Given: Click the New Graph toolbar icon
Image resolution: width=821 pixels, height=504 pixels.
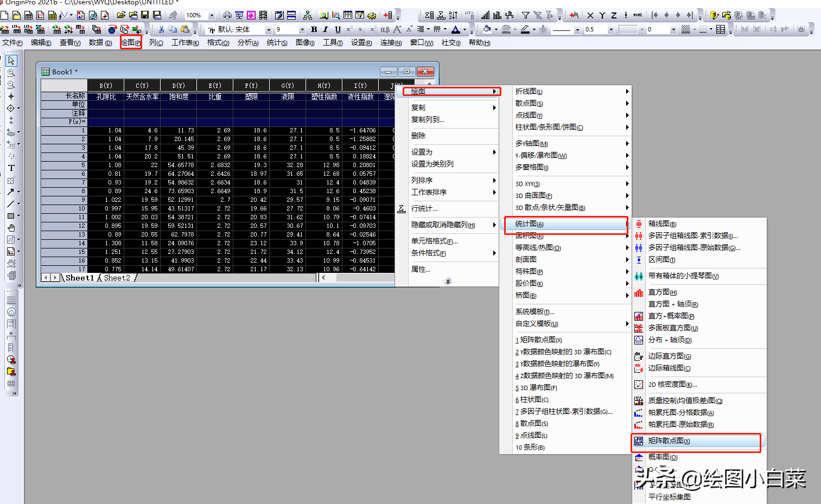Looking at the screenshot, I should point(41,15).
